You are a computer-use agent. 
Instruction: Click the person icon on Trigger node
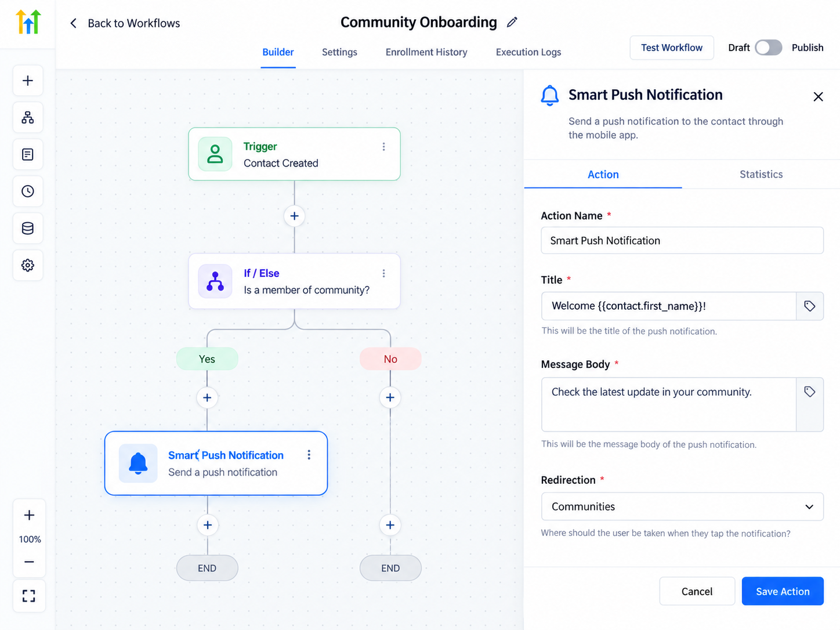click(x=215, y=154)
